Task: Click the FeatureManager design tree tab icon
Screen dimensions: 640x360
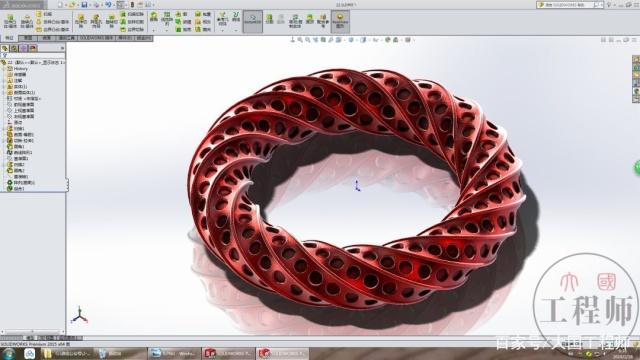Action: tap(5, 48)
